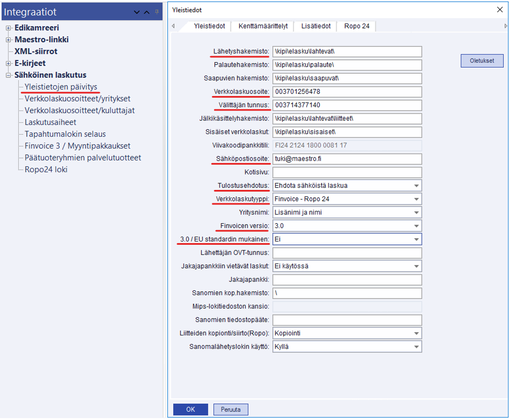Click the down chevron in Integraatiot header

[x=137, y=12]
